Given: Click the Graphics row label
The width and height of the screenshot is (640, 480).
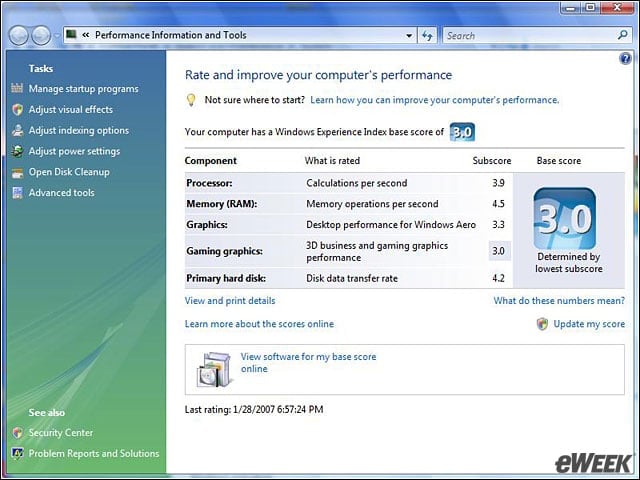Looking at the screenshot, I should point(207,224).
